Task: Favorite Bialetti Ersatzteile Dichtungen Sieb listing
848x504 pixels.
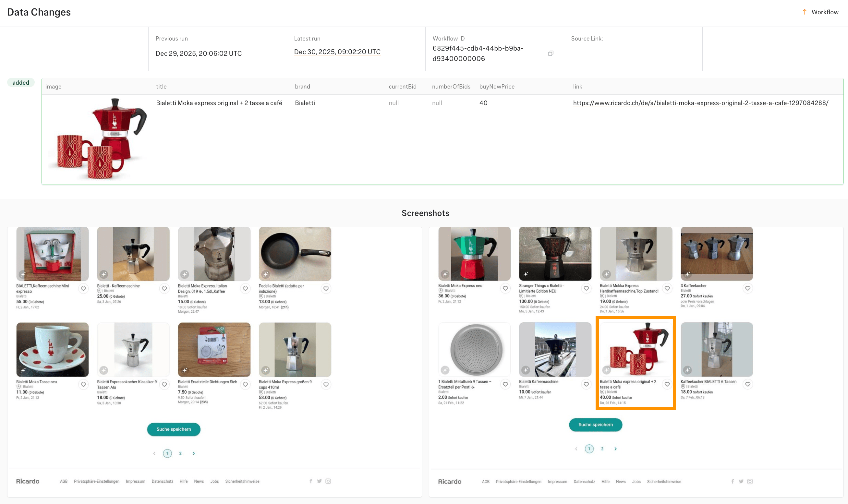Action: (245, 384)
